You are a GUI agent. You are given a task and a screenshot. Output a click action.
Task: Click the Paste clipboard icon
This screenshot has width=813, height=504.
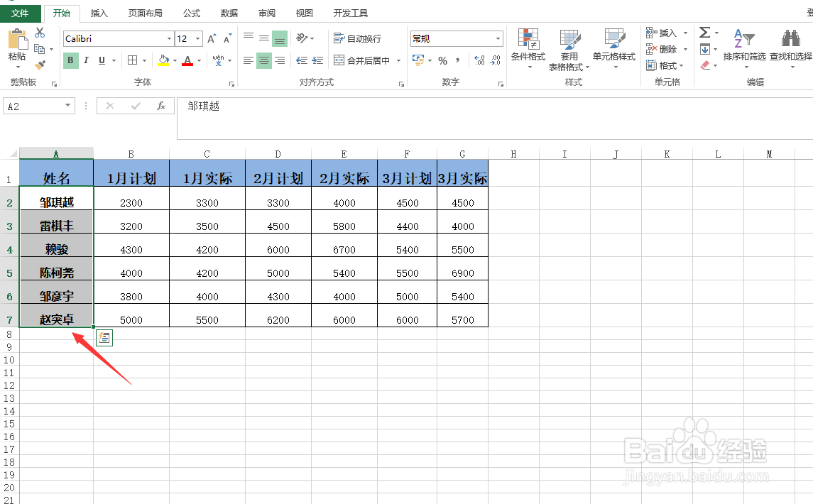[x=17, y=40]
